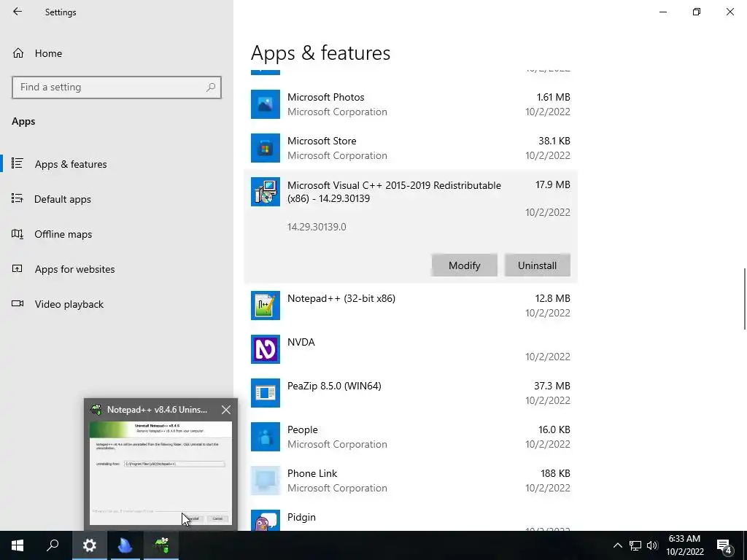This screenshot has width=747, height=560.
Task: Go back using the Settings back arrow
Action: click(x=18, y=12)
